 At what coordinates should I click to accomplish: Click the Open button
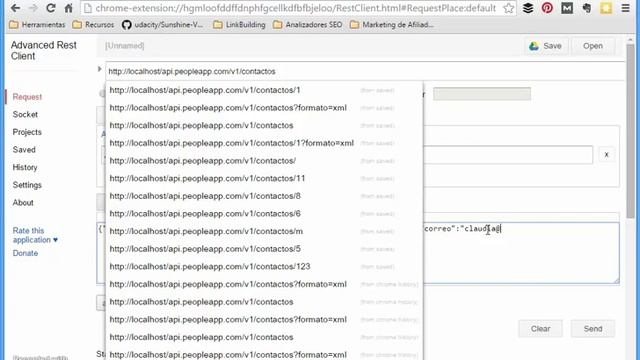(593, 46)
